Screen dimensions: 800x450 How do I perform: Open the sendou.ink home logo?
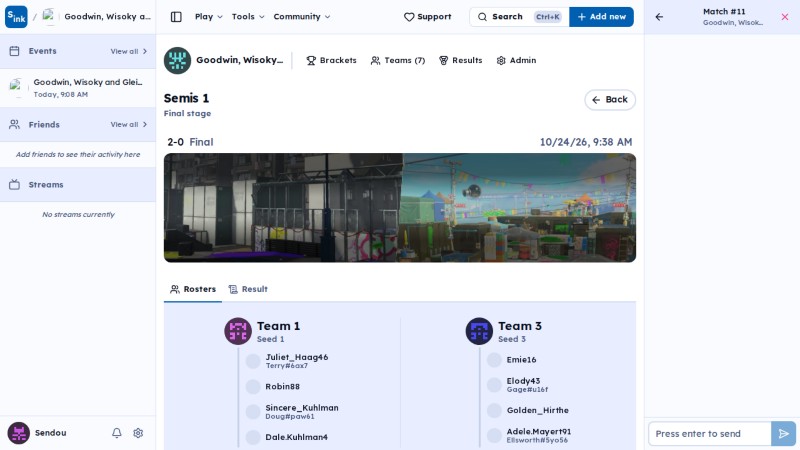pos(16,17)
